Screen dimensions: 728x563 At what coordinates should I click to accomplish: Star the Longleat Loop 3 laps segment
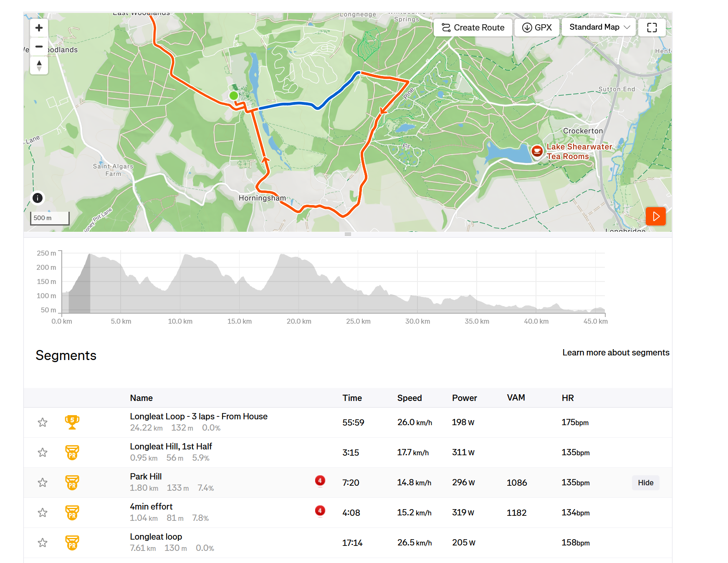pos(43,423)
